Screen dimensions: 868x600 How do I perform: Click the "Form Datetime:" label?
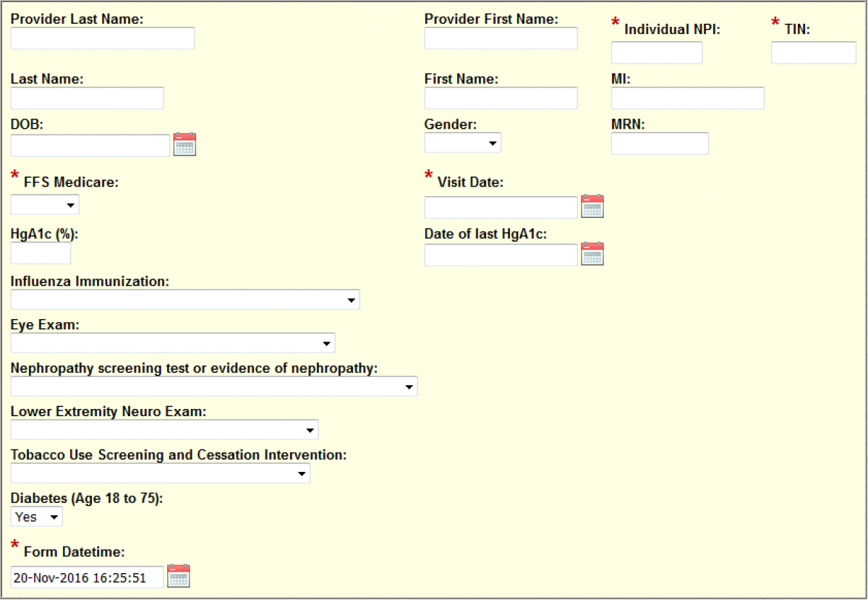point(75,552)
